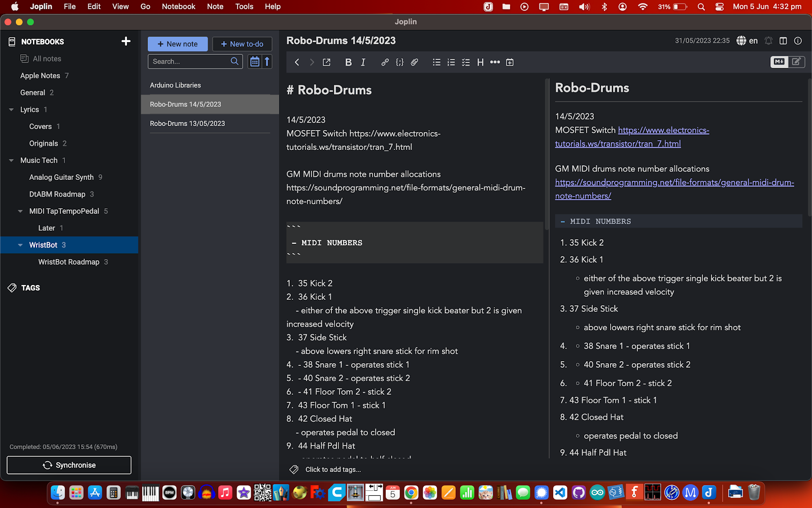The width and height of the screenshot is (812, 508).
Task: Open the Note menu
Action: [215, 7]
